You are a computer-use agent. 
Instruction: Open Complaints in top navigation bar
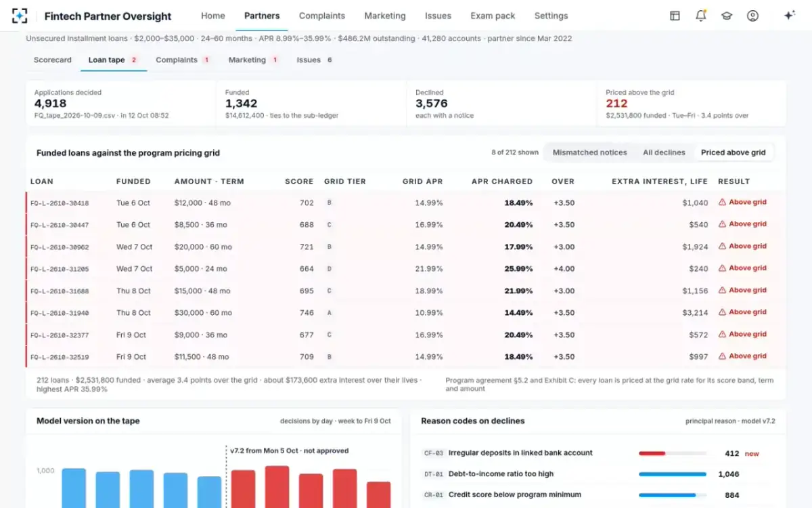click(x=322, y=16)
